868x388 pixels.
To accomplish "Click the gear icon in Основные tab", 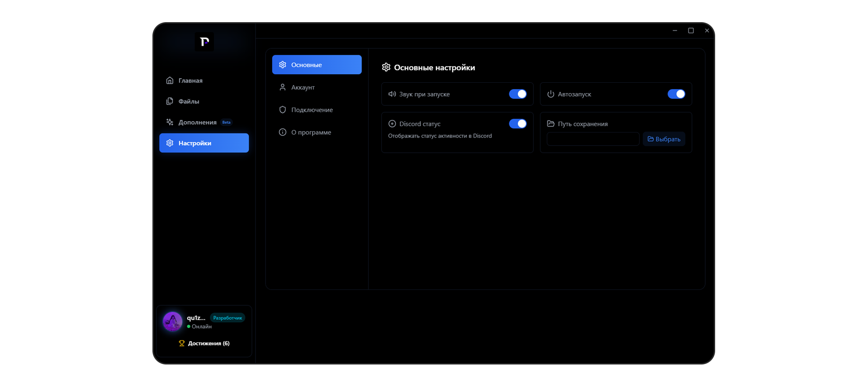I will pyautogui.click(x=283, y=65).
